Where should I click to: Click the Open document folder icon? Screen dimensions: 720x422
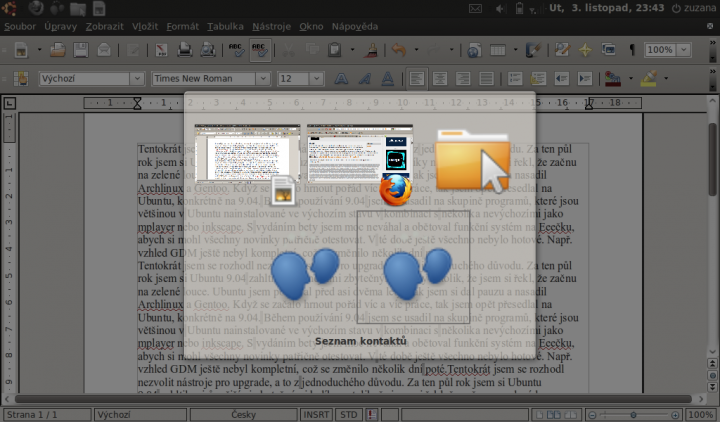(x=57, y=49)
